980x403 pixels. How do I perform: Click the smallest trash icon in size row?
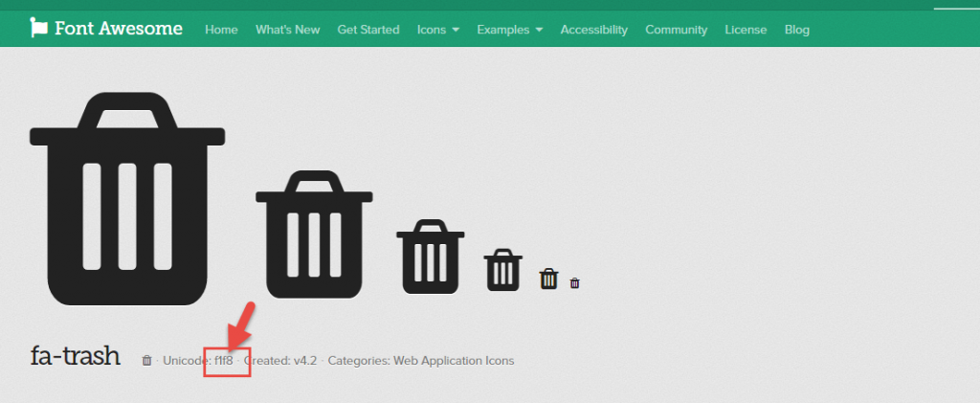click(575, 283)
